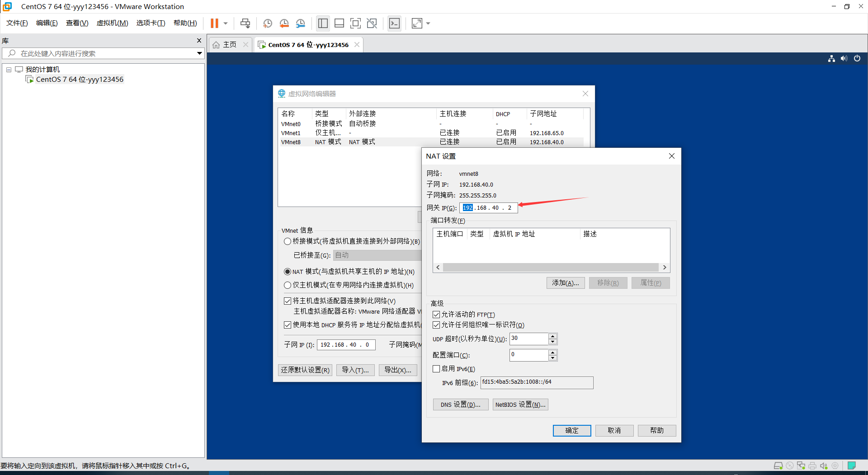
Task: Show the console view icon
Action: [394, 23]
